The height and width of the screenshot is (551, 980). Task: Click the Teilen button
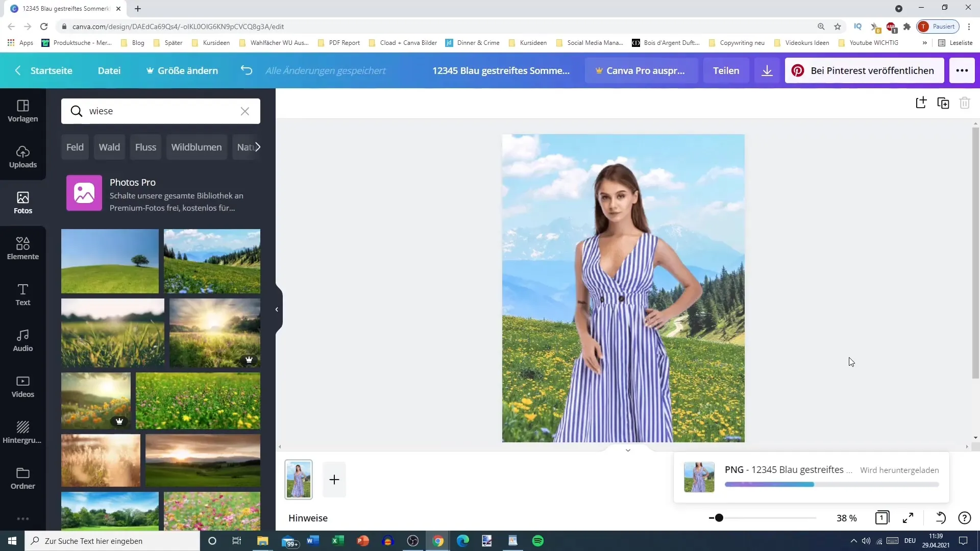point(726,70)
